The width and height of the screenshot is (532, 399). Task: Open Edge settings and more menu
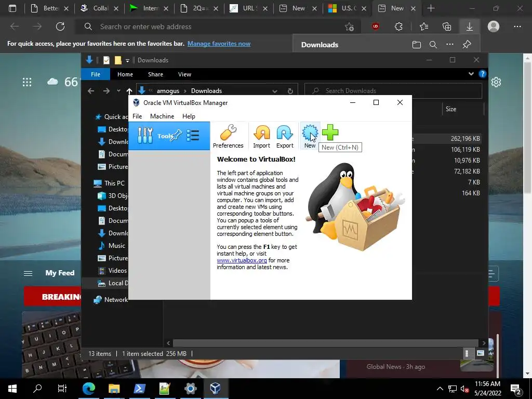pyautogui.click(x=517, y=26)
